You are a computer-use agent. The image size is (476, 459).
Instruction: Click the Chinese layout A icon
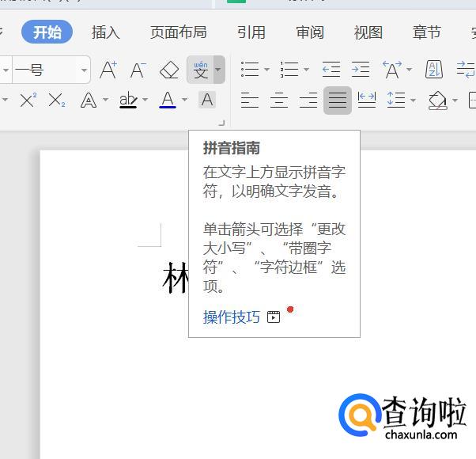pyautogui.click(x=392, y=70)
